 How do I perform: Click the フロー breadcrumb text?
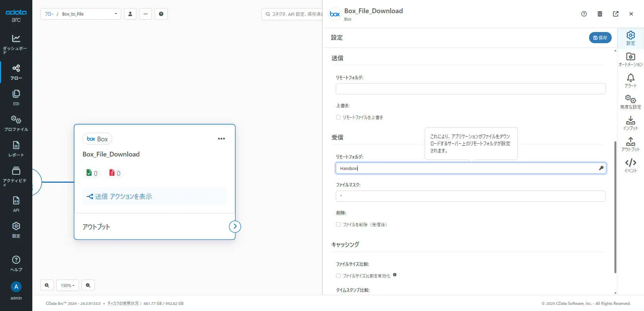[x=49, y=14]
